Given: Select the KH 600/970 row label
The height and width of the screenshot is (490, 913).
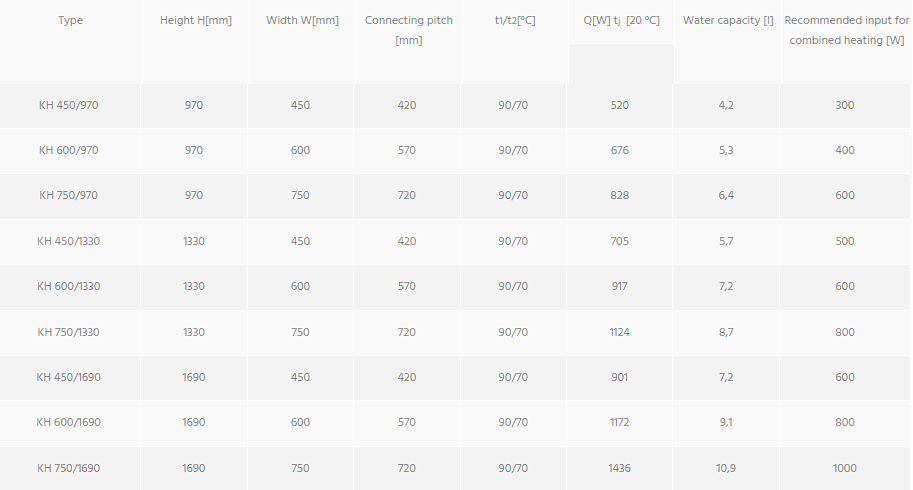Looking at the screenshot, I should point(69,150).
